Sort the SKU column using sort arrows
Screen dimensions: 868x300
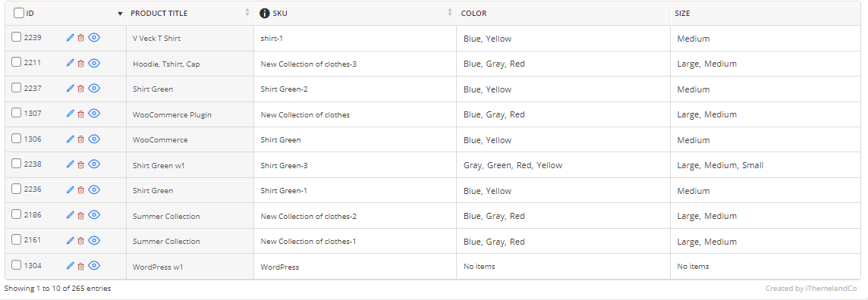click(x=450, y=13)
